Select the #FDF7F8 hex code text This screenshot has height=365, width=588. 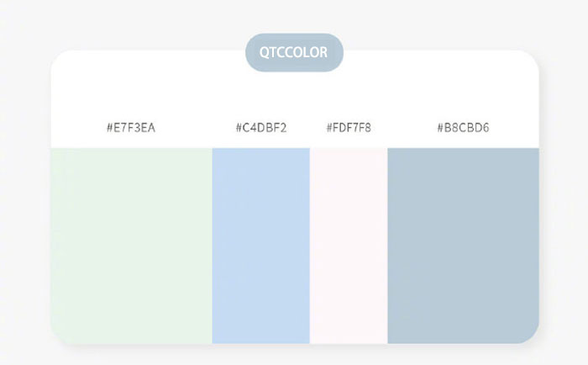click(349, 128)
